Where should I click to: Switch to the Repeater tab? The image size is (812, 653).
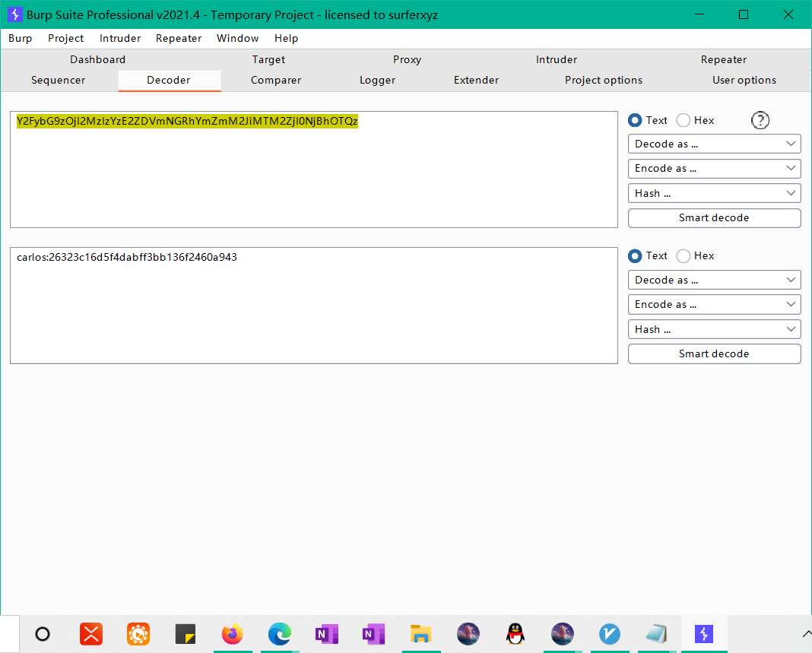(x=724, y=59)
